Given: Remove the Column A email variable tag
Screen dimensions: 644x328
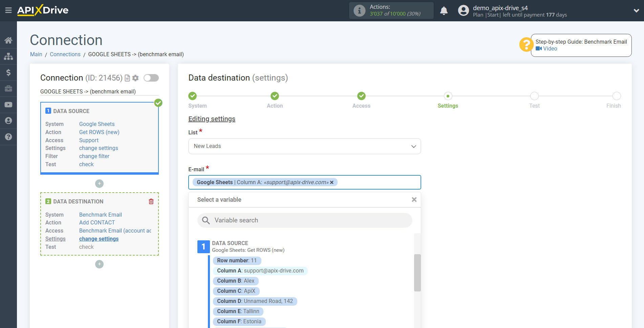Looking at the screenshot, I should [332, 182].
